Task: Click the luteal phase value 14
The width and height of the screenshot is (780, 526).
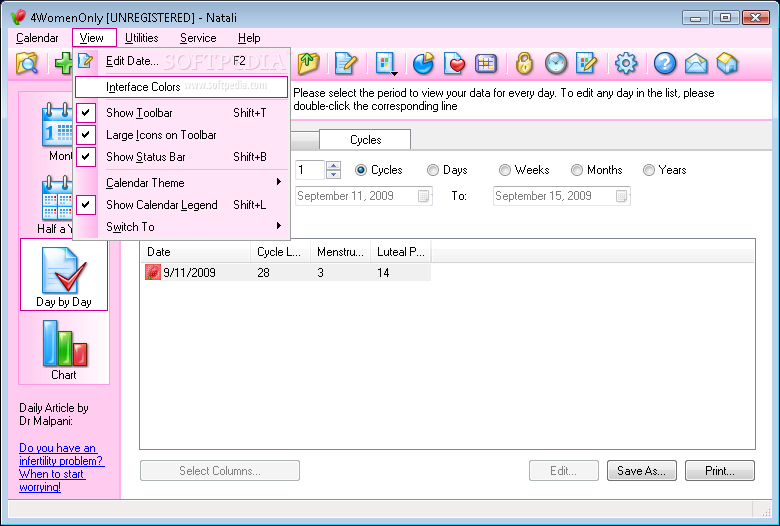Action: coord(383,273)
